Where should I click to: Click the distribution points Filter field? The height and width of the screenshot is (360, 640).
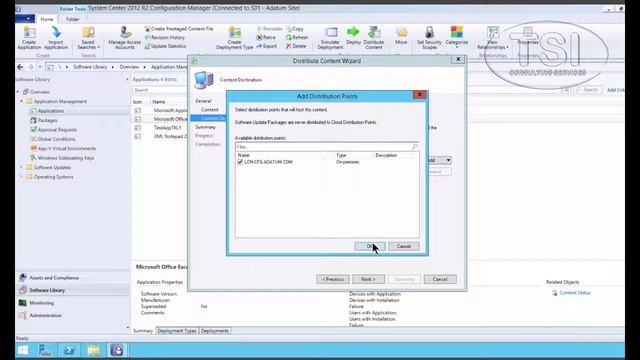[x=327, y=147]
